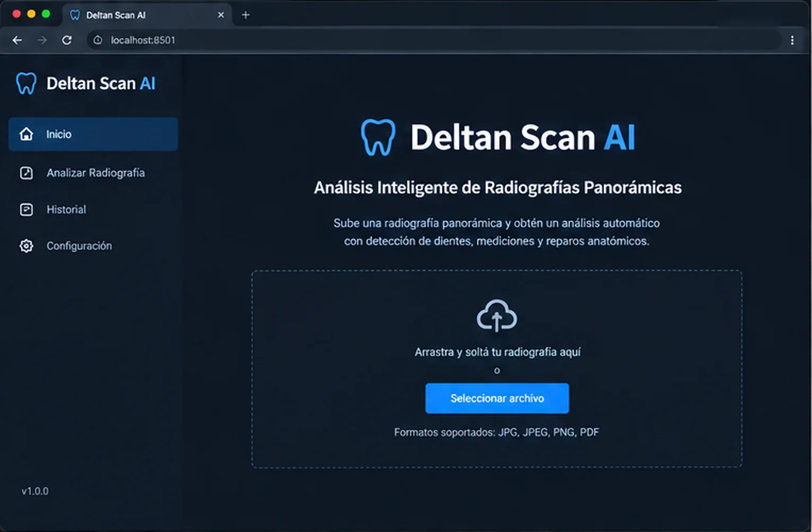Click the browser forward arrow
This screenshot has height=532, width=812.
pyautogui.click(x=42, y=40)
